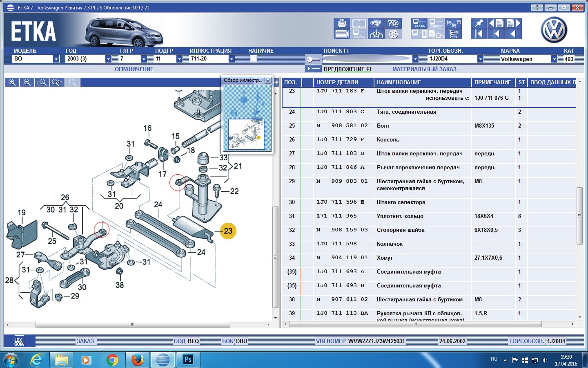Click the computer-to-server icon below ELSA
The image size is (588, 368).
pos(419,34)
